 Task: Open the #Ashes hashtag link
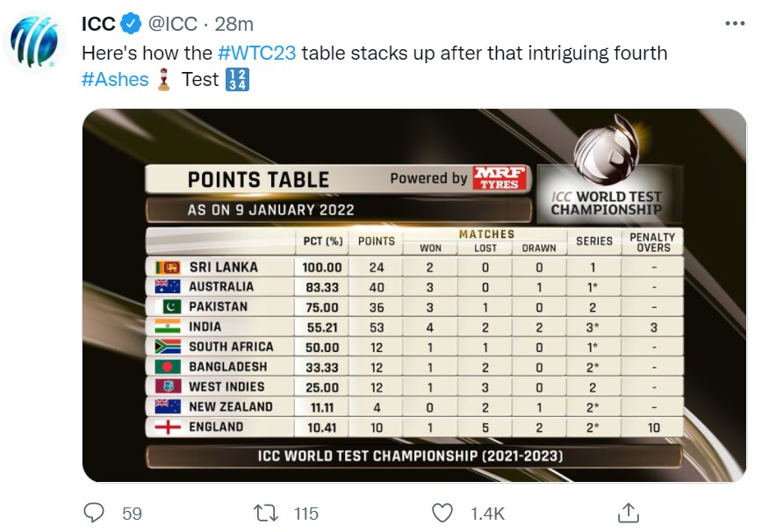click(x=115, y=79)
